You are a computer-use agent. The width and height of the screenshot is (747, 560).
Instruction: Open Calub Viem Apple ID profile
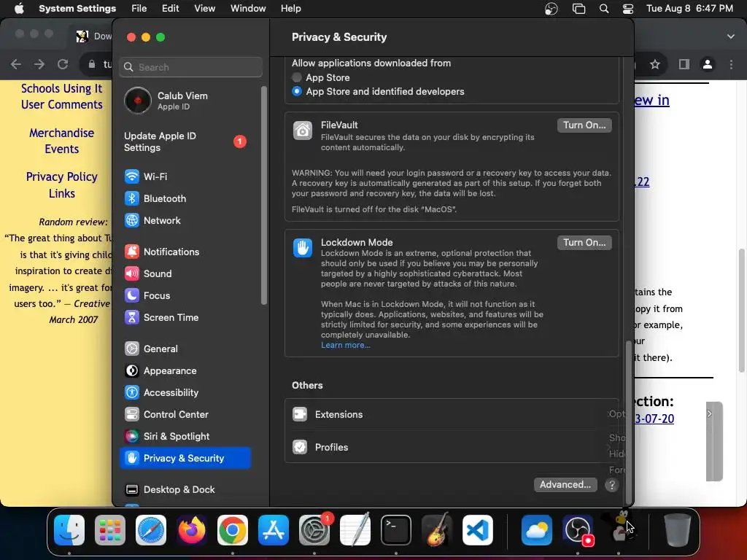[x=185, y=101]
